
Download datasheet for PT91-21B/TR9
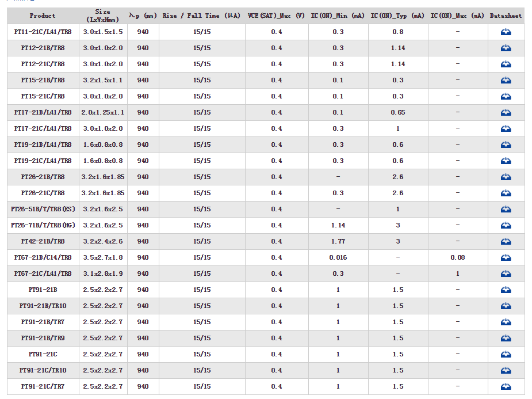click(506, 338)
